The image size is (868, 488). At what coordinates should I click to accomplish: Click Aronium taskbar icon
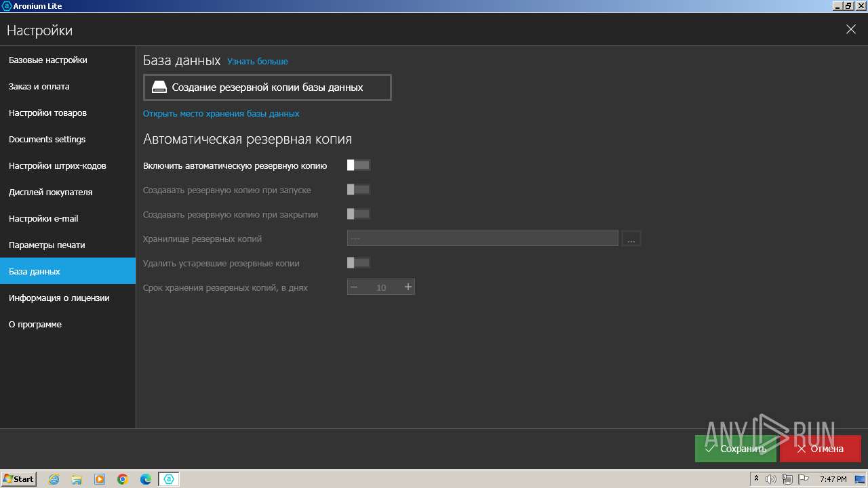[169, 479]
